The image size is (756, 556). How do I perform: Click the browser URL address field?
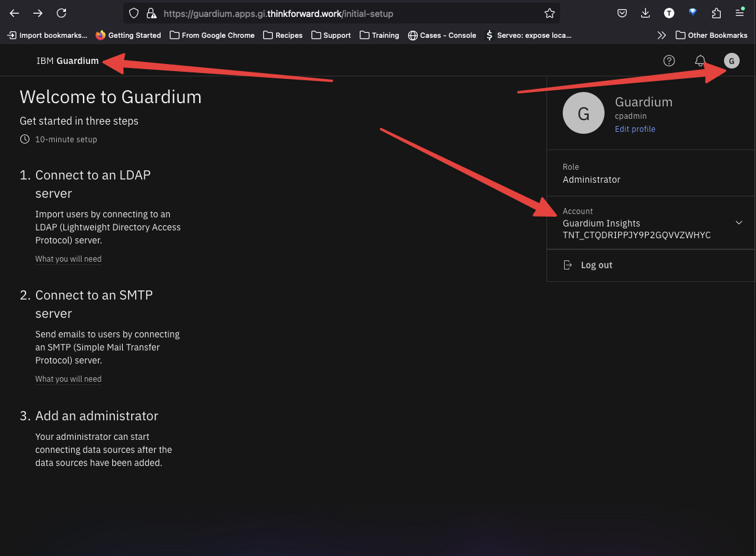[346, 13]
